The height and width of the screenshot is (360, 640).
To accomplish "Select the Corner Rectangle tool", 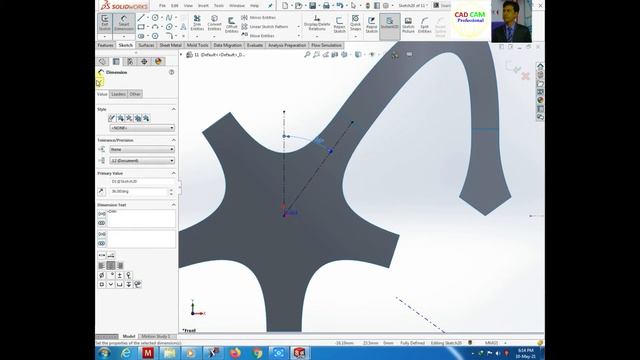I will click(141, 27).
